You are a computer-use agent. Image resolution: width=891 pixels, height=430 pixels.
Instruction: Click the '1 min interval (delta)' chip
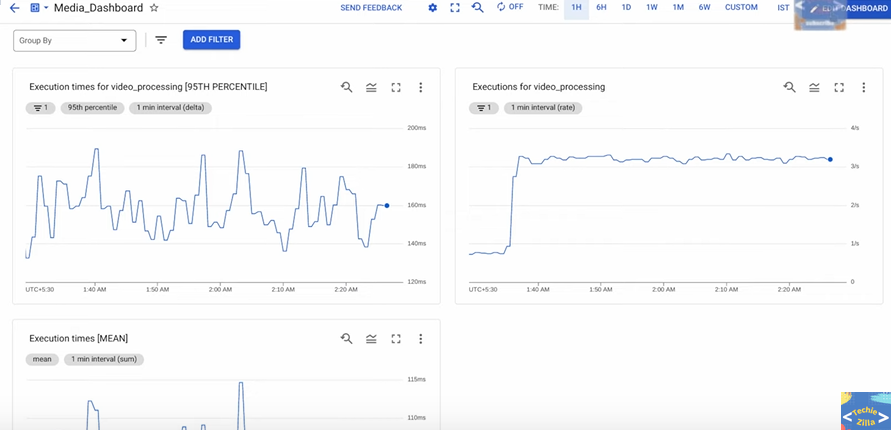pos(170,107)
